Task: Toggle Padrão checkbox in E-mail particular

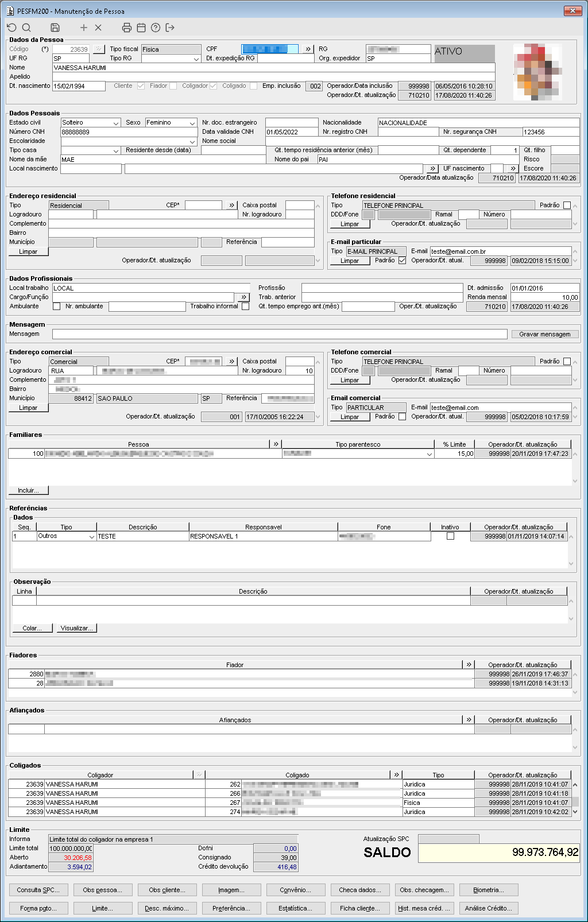Action: pos(402,261)
